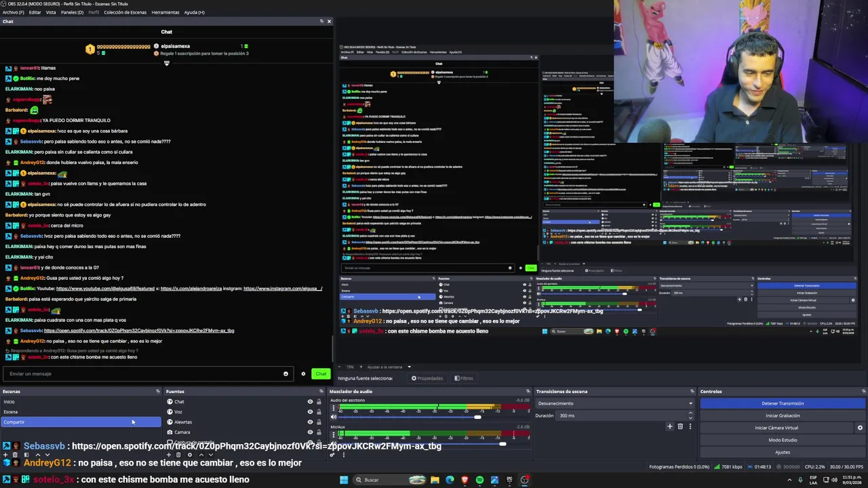
Task: Pop out the Transiciones de escena dock
Action: click(692, 391)
